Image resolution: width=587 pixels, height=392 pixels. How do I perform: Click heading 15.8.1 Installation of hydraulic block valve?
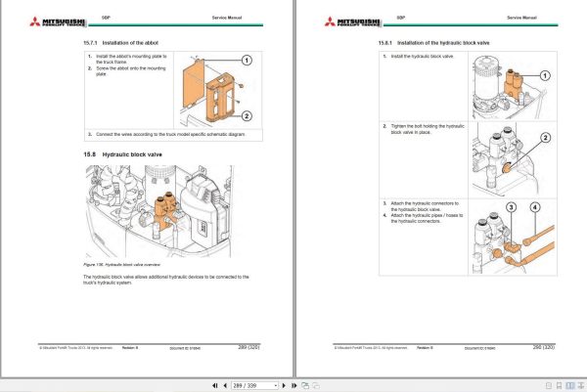433,43
